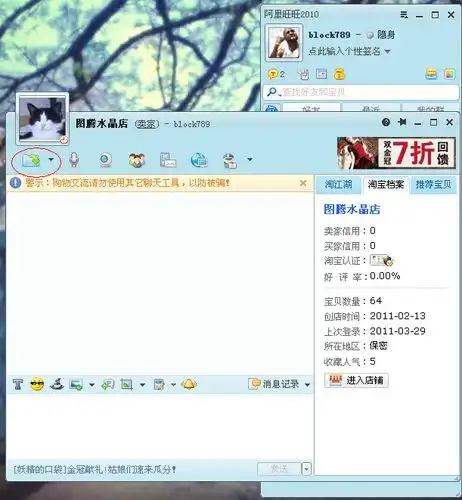Image resolution: width=462 pixels, height=500 pixels.
Task: Open 消息记录 message history
Action: pos(274,384)
